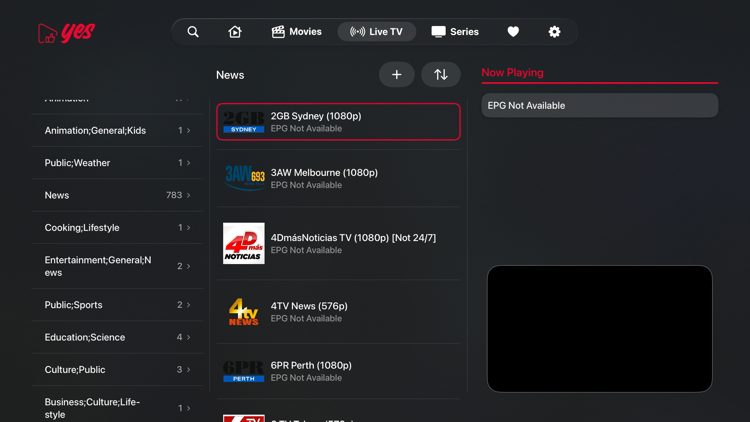Expand chevron next to Public;Weather
The image size is (750, 422).
188,163
